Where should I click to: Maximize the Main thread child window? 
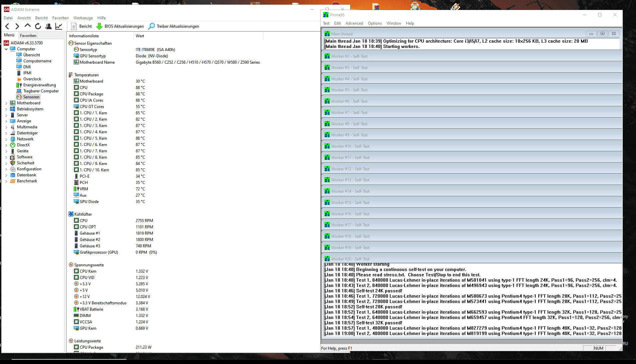pyautogui.click(x=602, y=34)
